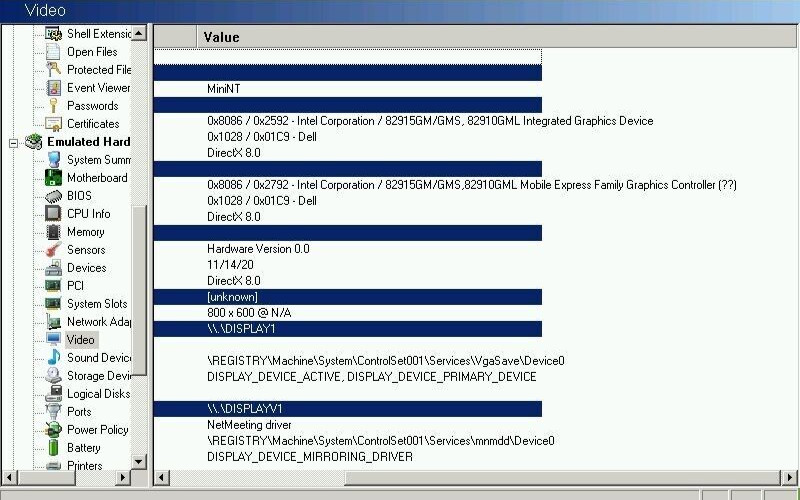Collapse the Emulated Hardware tree node
This screenshot has width=800, height=500.
[x=13, y=143]
